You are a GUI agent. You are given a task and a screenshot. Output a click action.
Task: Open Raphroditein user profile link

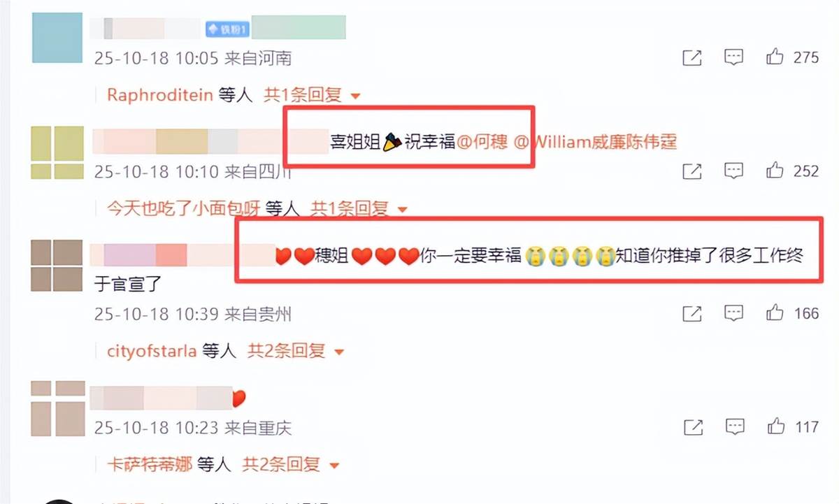tap(159, 95)
